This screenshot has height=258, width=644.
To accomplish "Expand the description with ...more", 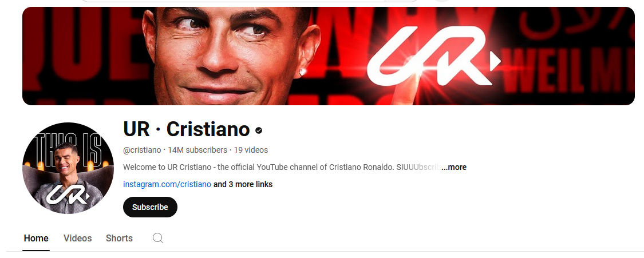I will pos(454,168).
